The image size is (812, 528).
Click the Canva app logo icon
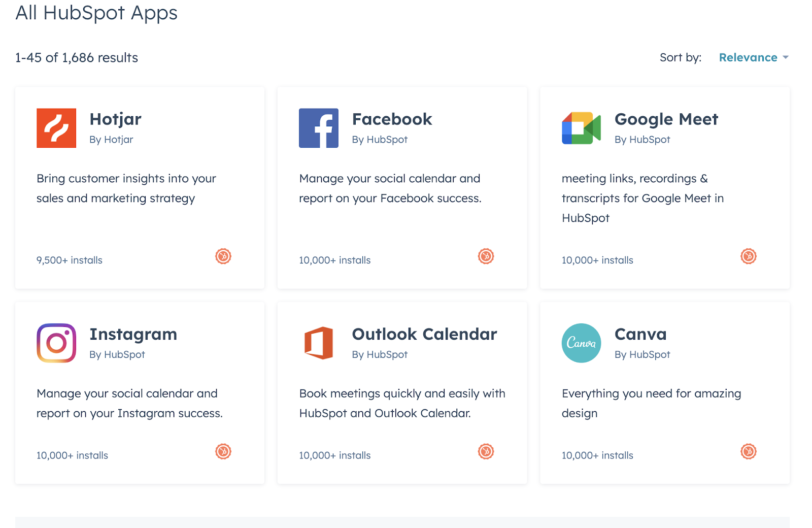click(582, 343)
